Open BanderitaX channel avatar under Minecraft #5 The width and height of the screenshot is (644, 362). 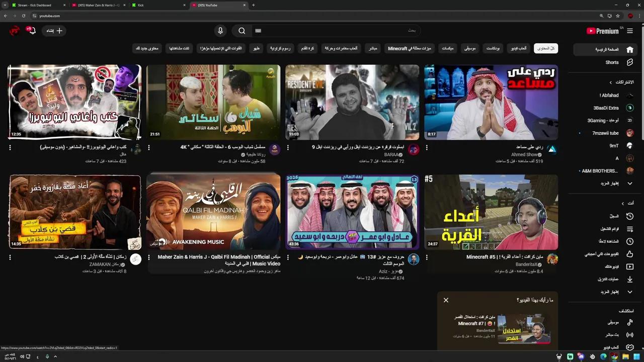click(552, 259)
